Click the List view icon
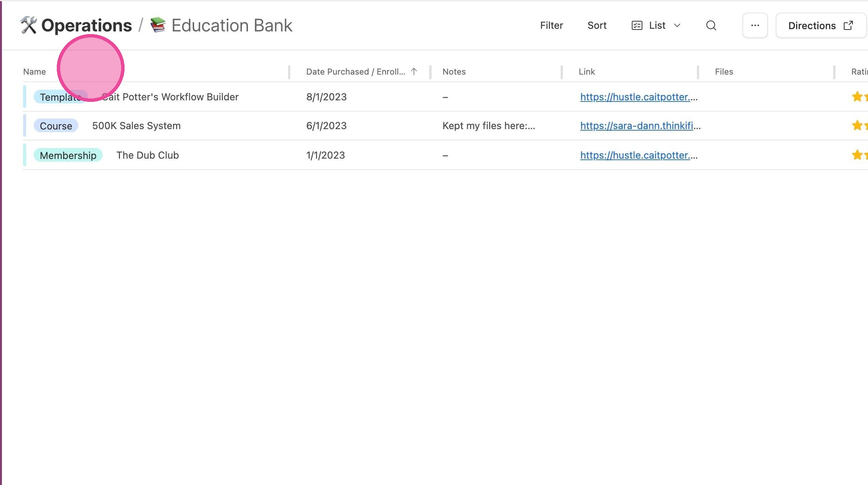Screen dimensions: 868x485 coord(637,25)
